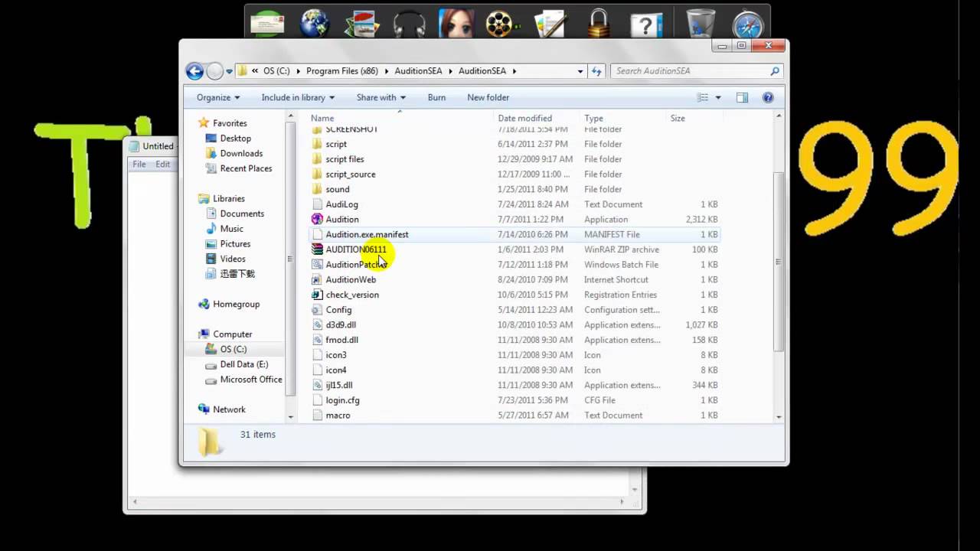Open the address bar history dropdown
Viewport: 980px width, 551px height.
580,71
